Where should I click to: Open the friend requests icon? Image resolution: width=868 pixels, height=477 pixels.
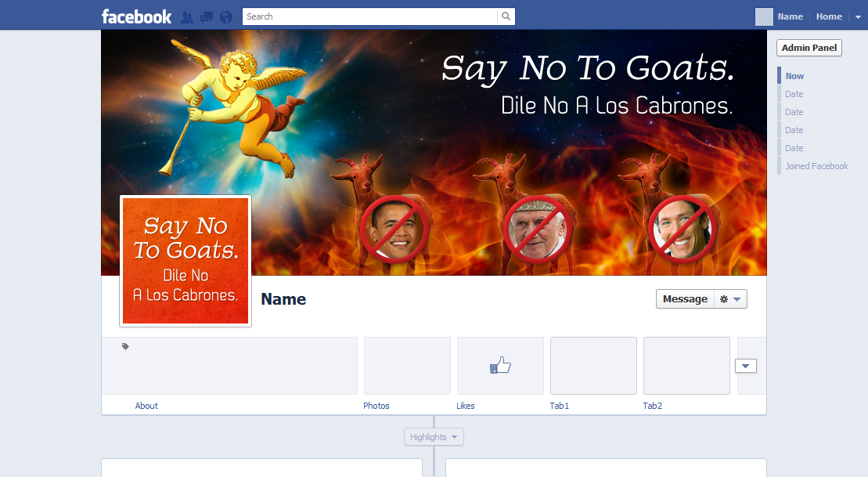187,17
